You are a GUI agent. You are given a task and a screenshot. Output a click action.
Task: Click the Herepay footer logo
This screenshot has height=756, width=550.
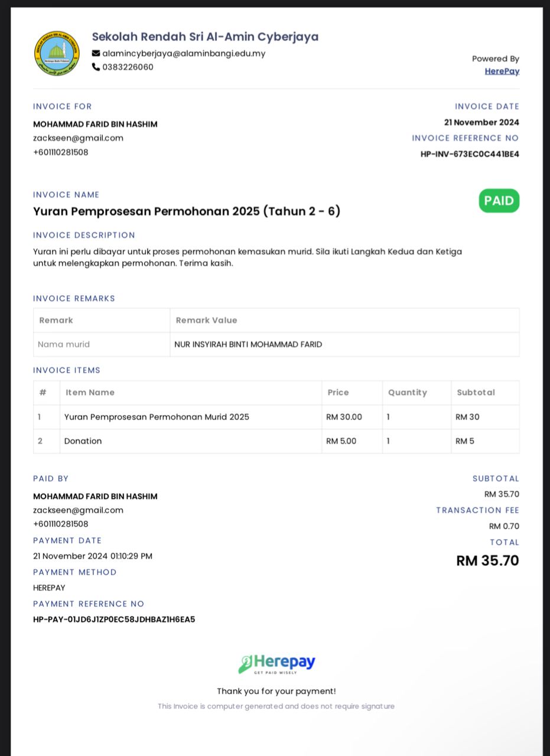click(x=276, y=664)
